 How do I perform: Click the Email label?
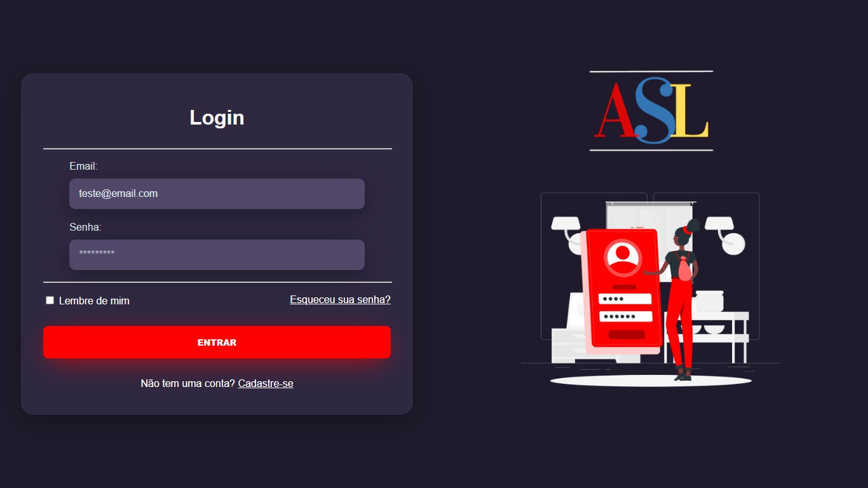click(83, 166)
